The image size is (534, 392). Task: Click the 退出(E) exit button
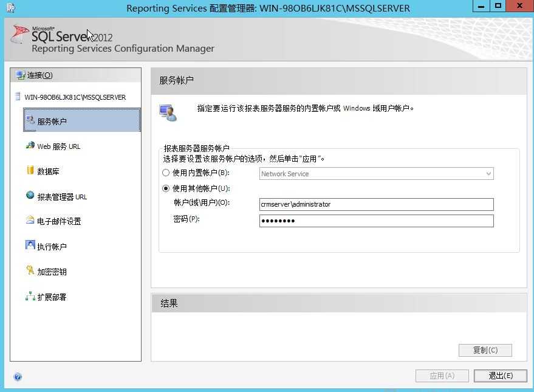(501, 376)
